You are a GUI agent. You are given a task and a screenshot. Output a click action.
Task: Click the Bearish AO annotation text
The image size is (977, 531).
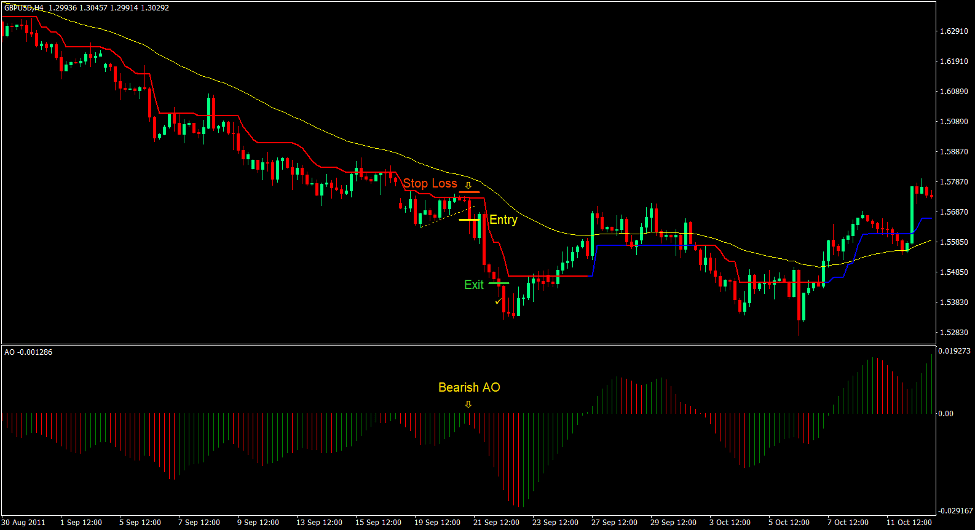coord(468,387)
